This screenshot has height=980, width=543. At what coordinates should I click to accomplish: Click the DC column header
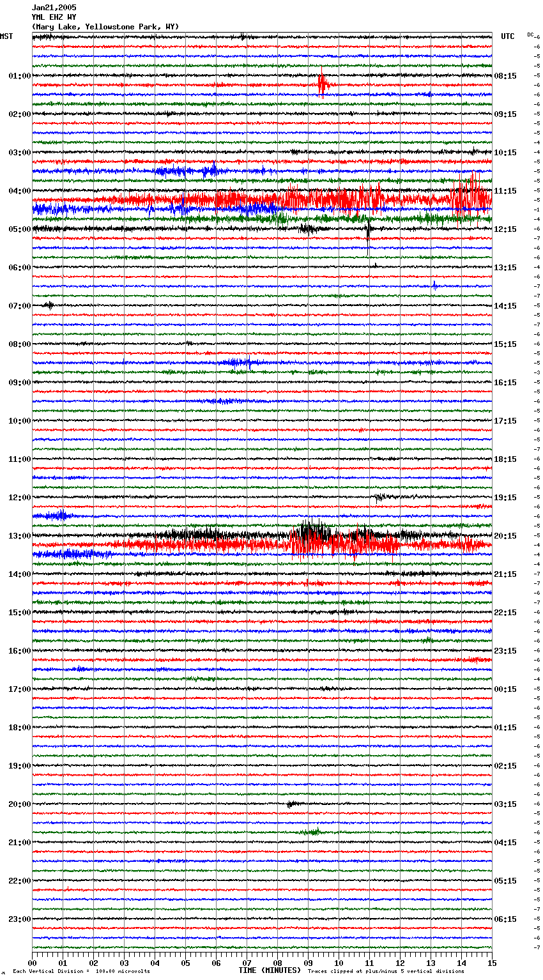coord(530,34)
